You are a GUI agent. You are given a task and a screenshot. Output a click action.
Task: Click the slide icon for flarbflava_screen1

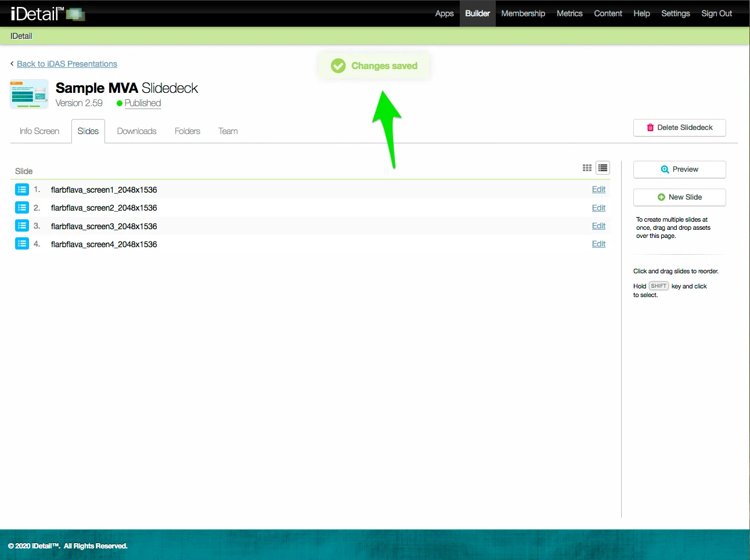coord(22,189)
